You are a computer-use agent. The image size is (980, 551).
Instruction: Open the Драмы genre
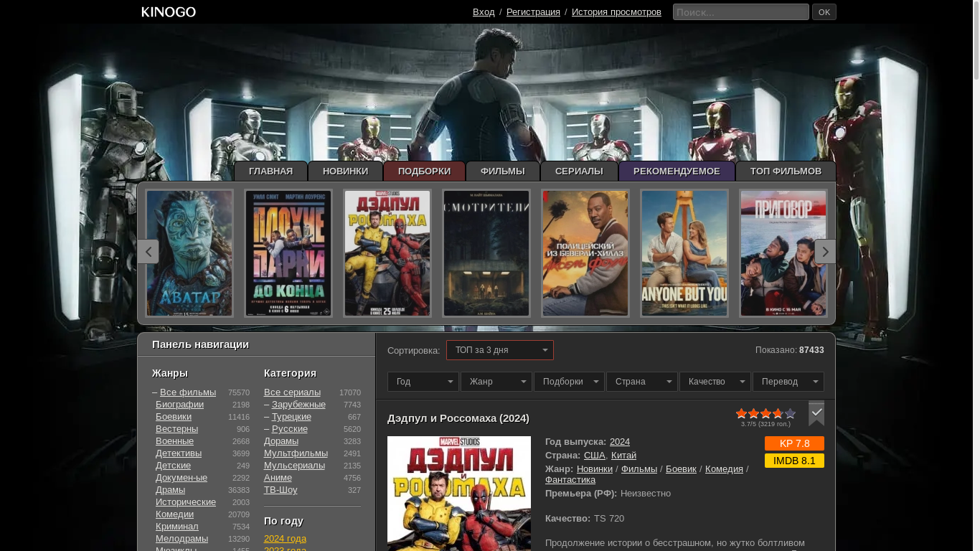click(170, 490)
